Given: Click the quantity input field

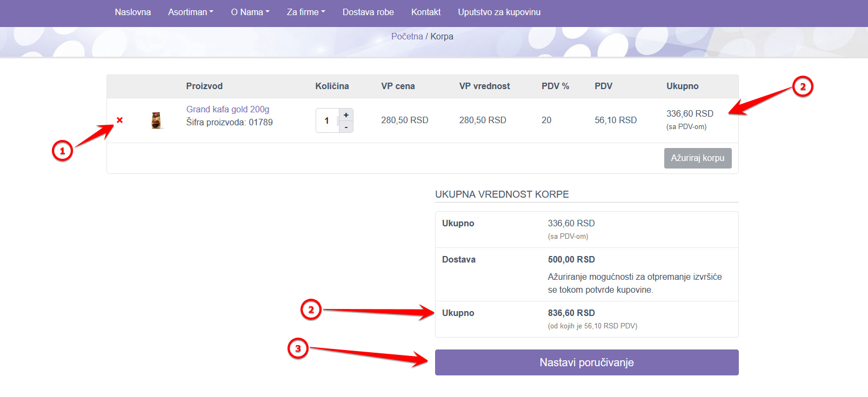Looking at the screenshot, I should [x=326, y=120].
